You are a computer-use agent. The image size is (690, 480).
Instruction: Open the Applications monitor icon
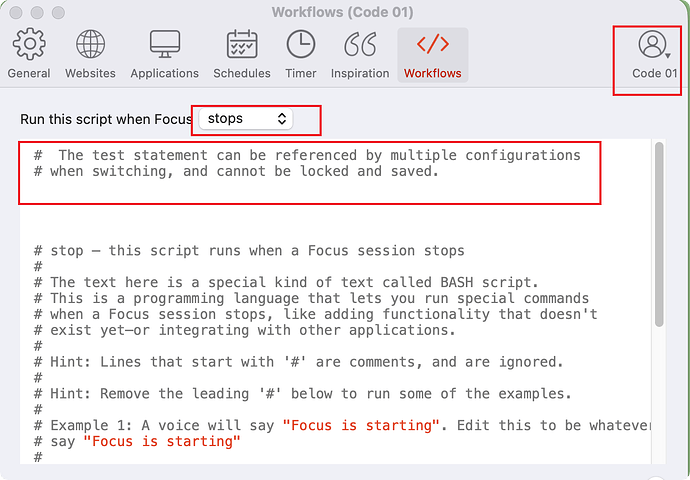tap(165, 44)
